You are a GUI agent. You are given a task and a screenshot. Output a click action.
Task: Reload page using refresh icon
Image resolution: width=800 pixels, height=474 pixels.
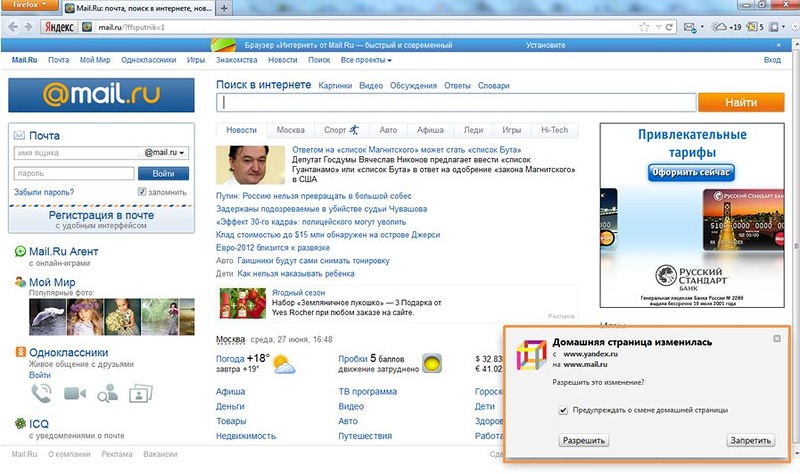click(669, 27)
